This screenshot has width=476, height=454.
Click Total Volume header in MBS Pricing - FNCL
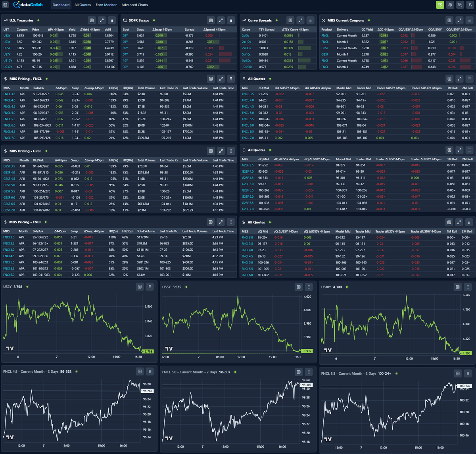[146, 88]
